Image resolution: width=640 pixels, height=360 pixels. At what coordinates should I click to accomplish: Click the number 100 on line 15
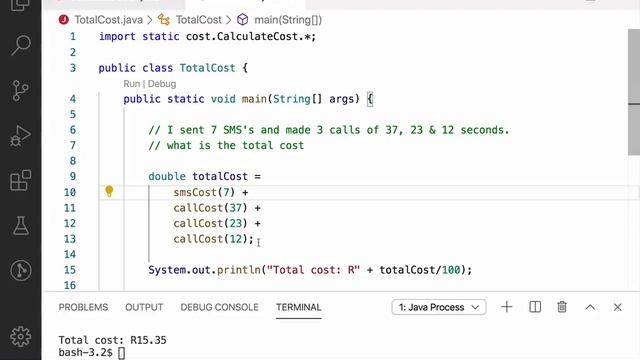451,270
